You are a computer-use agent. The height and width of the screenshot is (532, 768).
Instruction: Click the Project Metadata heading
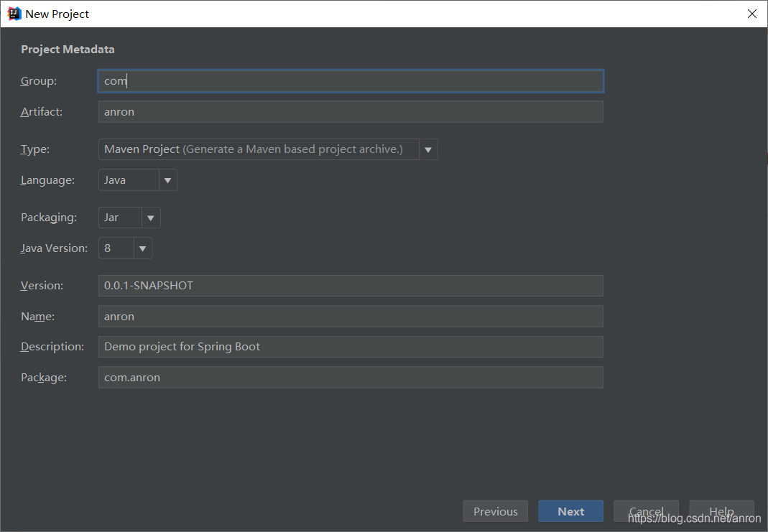tap(68, 50)
